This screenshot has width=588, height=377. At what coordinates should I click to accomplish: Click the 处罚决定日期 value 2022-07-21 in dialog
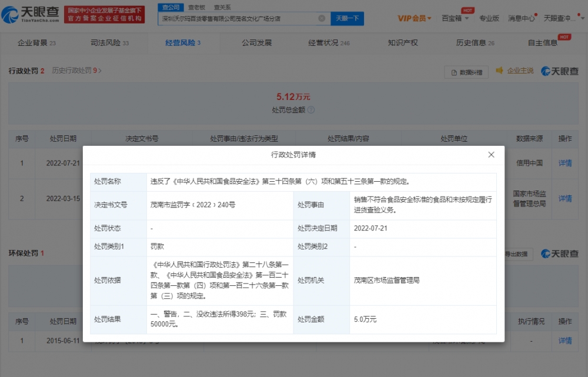(x=370, y=228)
